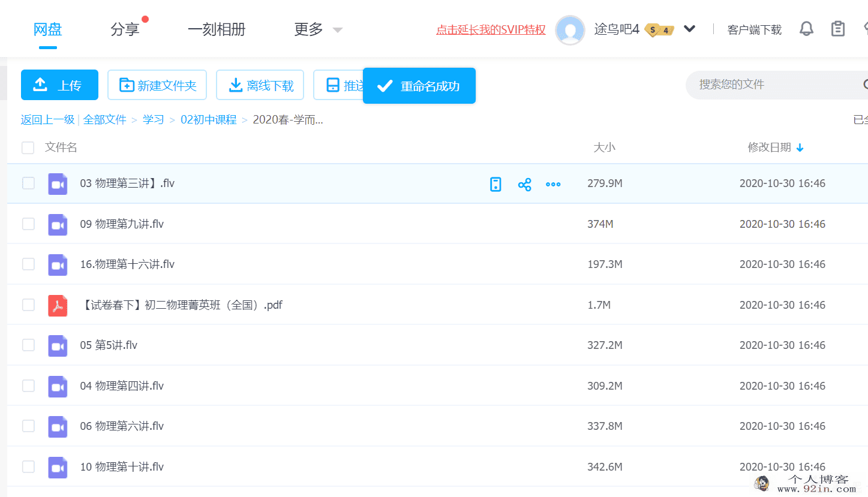The height and width of the screenshot is (497, 868).
Task: Click video file icon of 04 物理第四讲.flv
Action: [58, 386]
